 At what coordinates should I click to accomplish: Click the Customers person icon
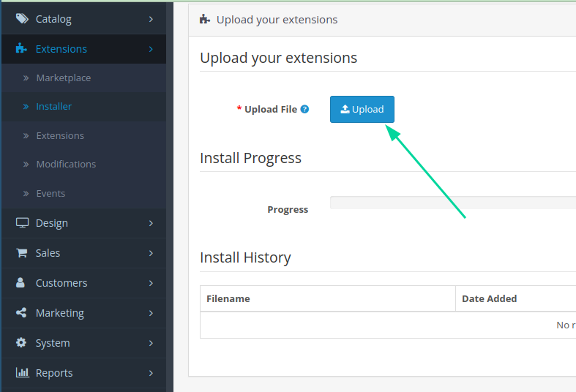click(x=21, y=283)
